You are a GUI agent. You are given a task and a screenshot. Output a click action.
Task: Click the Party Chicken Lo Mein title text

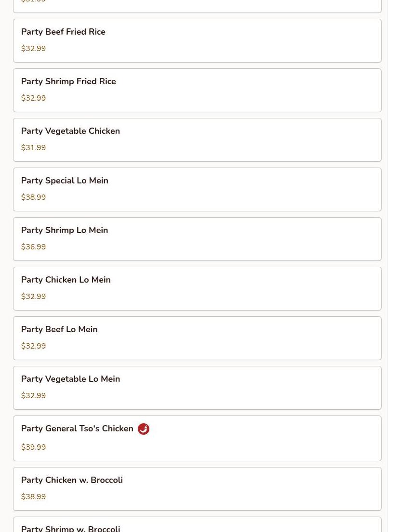66,280
